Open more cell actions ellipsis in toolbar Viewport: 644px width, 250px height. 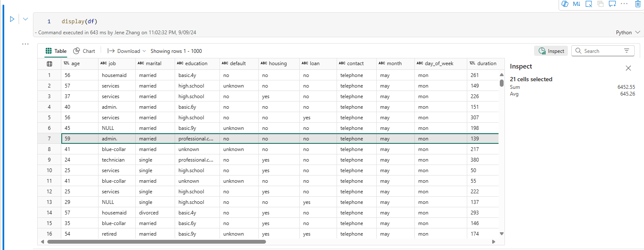tap(624, 3)
